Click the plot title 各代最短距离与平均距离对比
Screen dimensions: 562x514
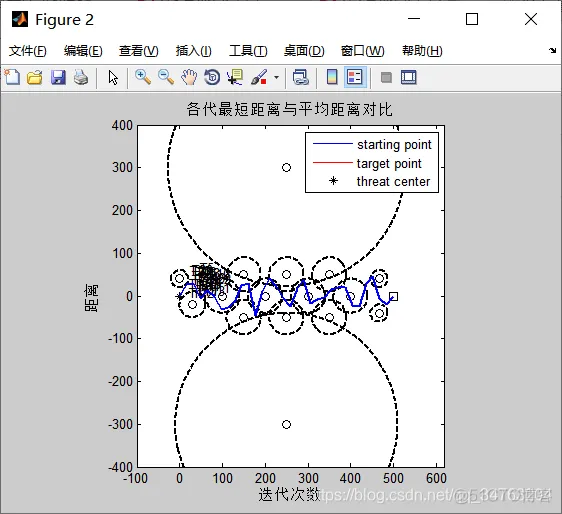coord(290,109)
